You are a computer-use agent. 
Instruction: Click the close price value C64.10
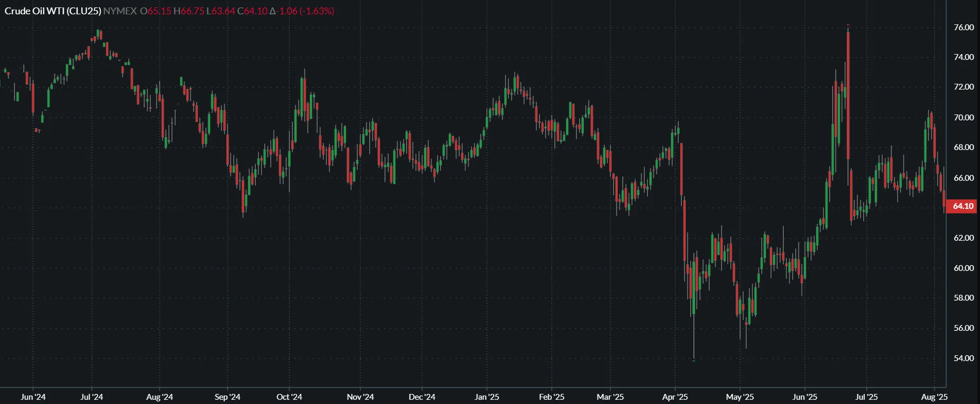252,11
